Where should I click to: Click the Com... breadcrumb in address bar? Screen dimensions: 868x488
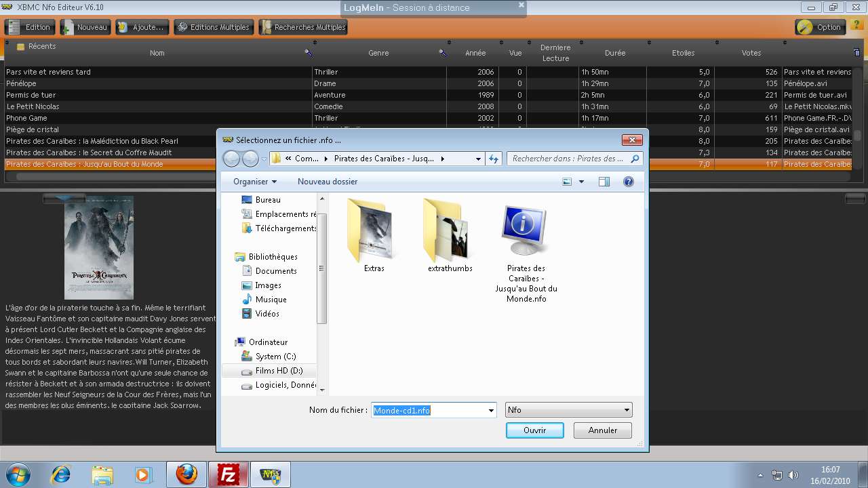coord(307,159)
